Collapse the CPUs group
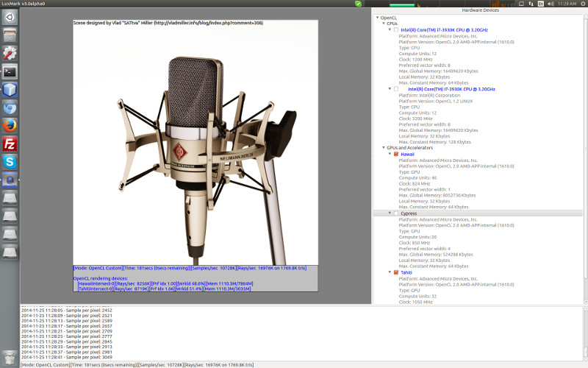The height and width of the screenshot is (368, 588). (x=383, y=24)
